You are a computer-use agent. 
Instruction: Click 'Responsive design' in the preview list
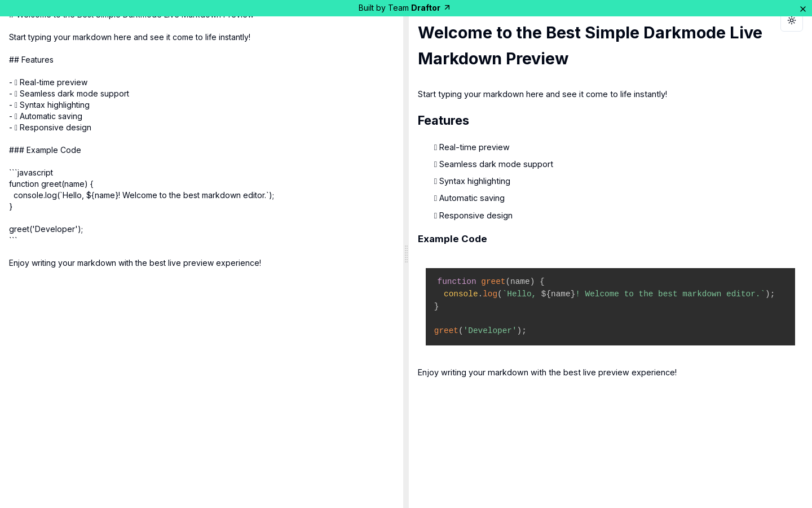point(473,216)
